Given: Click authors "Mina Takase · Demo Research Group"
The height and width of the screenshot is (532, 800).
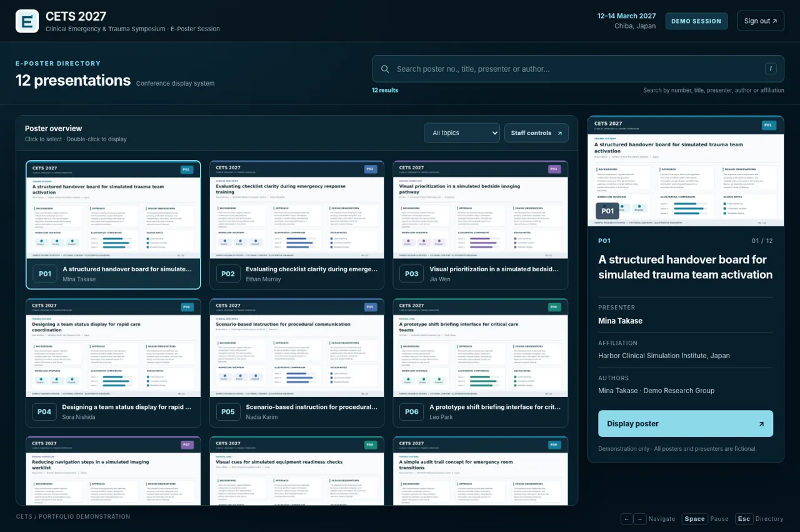Looking at the screenshot, I should point(656,391).
